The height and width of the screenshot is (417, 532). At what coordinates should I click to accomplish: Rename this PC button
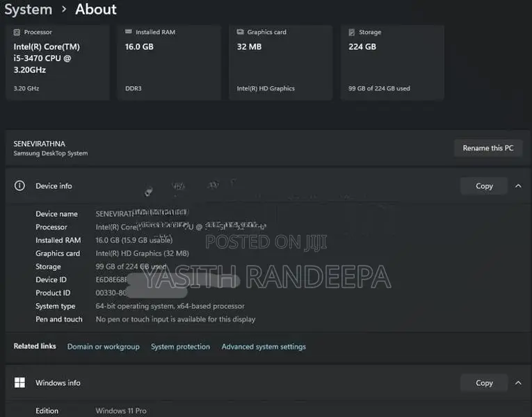[x=488, y=148]
